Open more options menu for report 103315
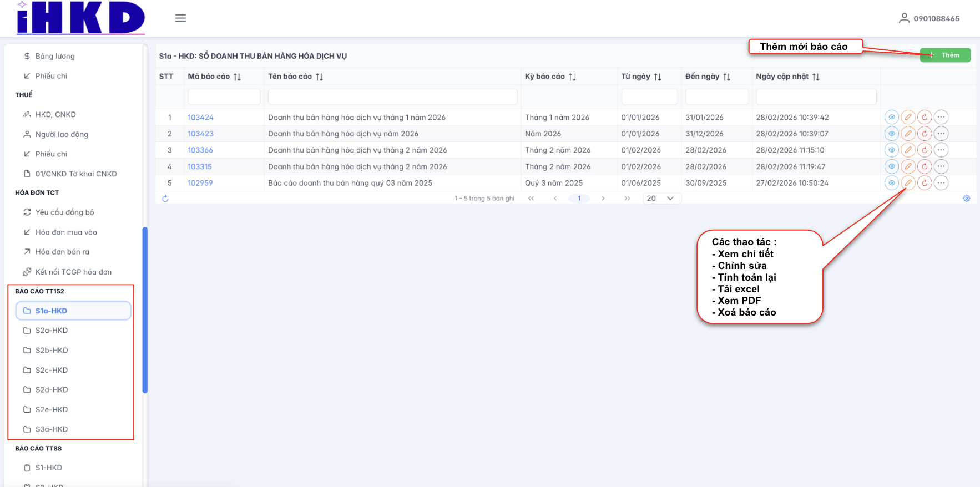This screenshot has width=980, height=487. (941, 166)
